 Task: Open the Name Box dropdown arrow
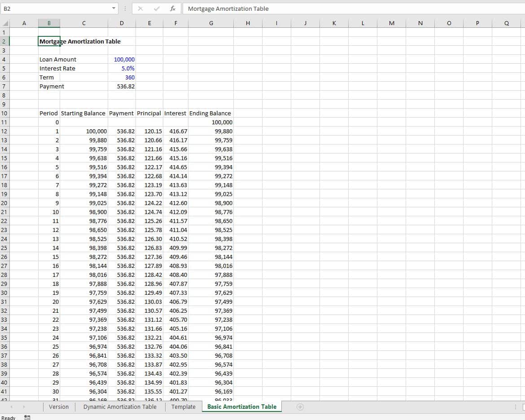[114, 9]
